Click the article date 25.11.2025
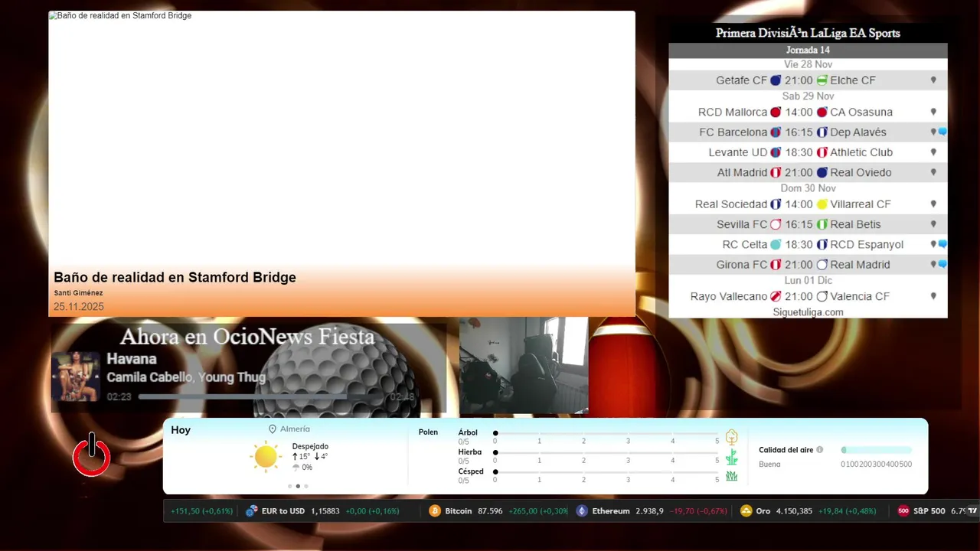This screenshot has width=980, height=551. pyautogui.click(x=78, y=307)
